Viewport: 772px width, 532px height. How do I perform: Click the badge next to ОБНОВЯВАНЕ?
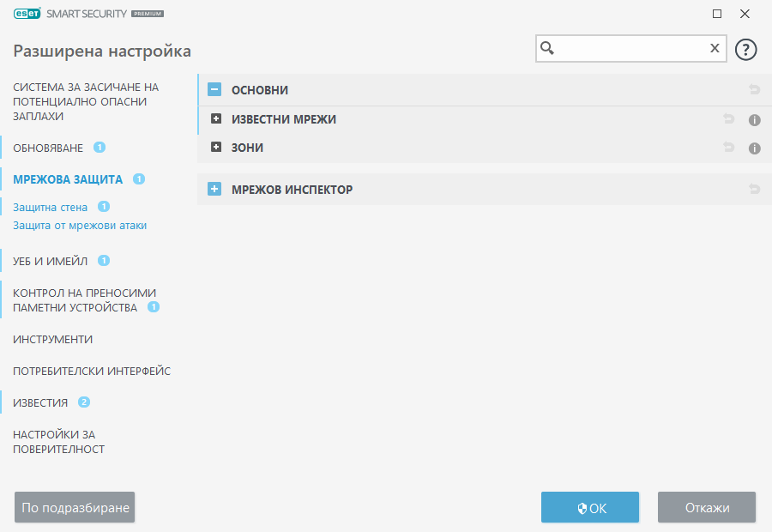pyautogui.click(x=100, y=148)
